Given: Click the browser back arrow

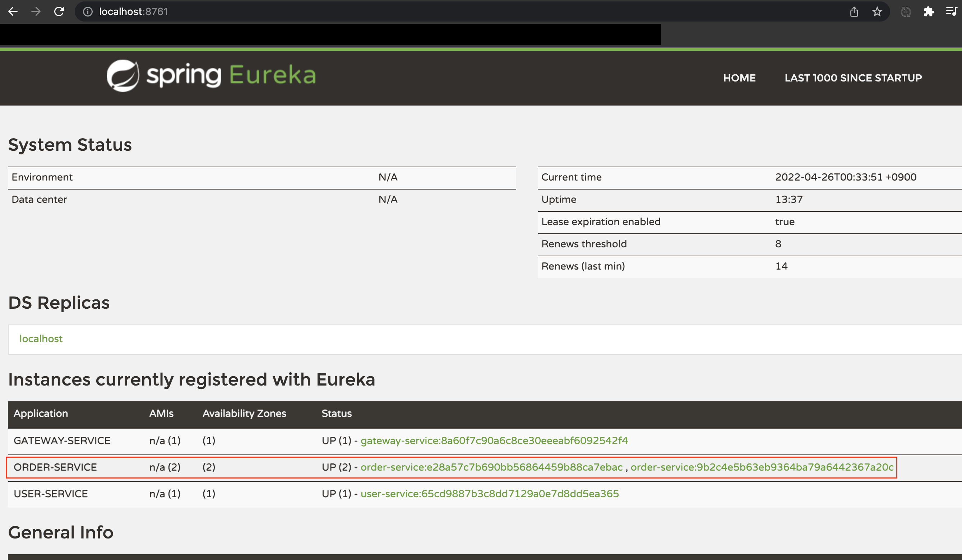Looking at the screenshot, I should coord(13,12).
